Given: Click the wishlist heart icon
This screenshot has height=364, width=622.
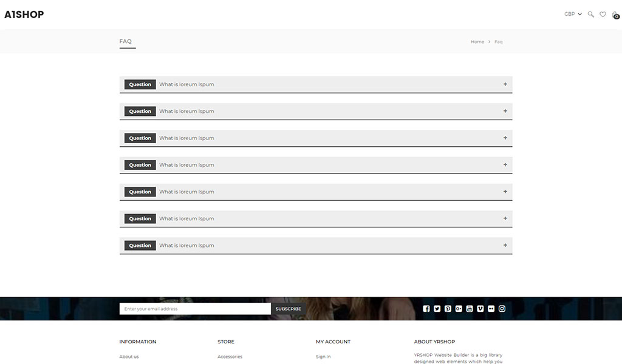Looking at the screenshot, I should (603, 14).
